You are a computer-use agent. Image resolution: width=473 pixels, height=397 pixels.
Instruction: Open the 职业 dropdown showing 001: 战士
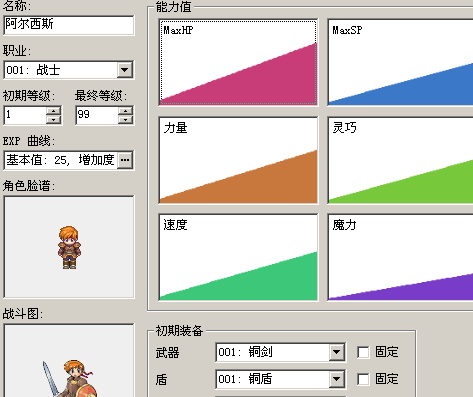click(125, 70)
